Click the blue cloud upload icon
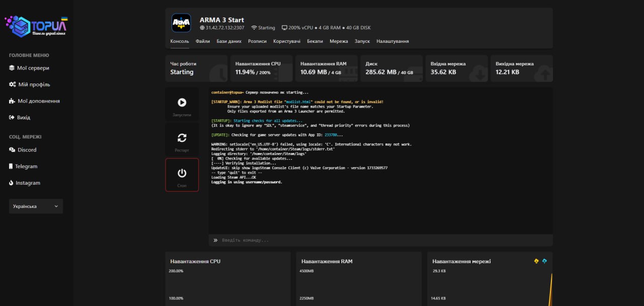Screen dimensions: 644x306 [x=544, y=261]
